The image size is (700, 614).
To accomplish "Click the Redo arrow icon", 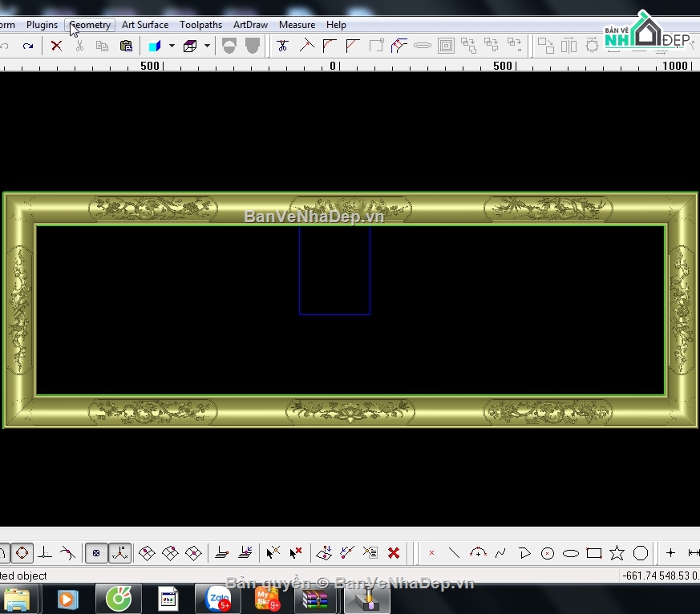I will tap(28, 46).
